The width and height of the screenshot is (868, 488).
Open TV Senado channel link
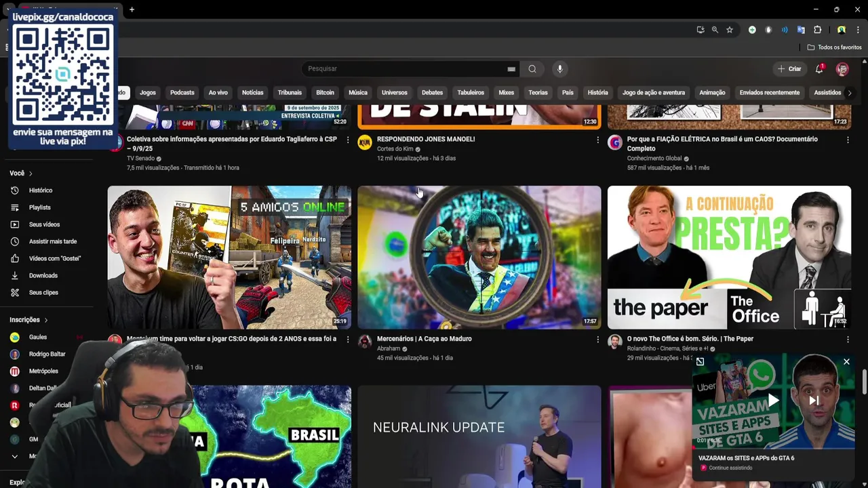pos(141,159)
